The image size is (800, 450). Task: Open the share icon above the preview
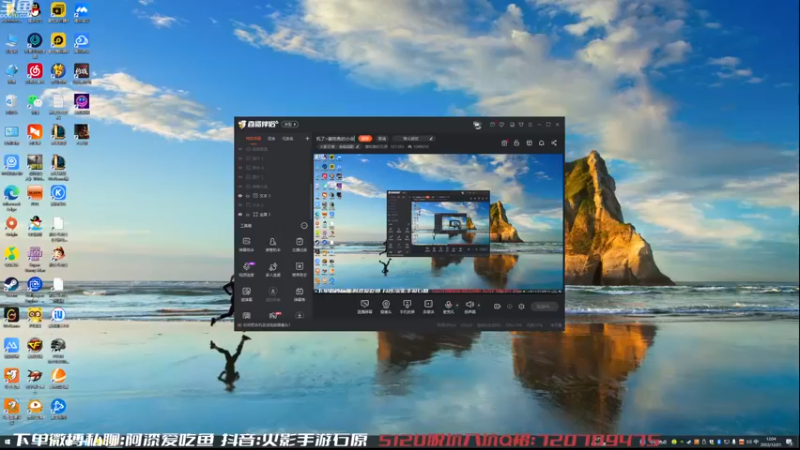pyautogui.click(x=554, y=143)
